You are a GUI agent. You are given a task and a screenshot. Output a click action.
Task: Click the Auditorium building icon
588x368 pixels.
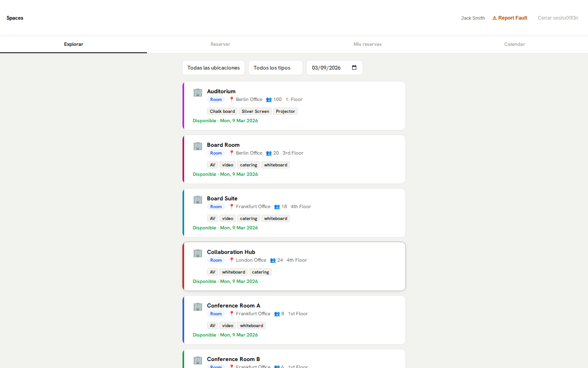coord(198,92)
